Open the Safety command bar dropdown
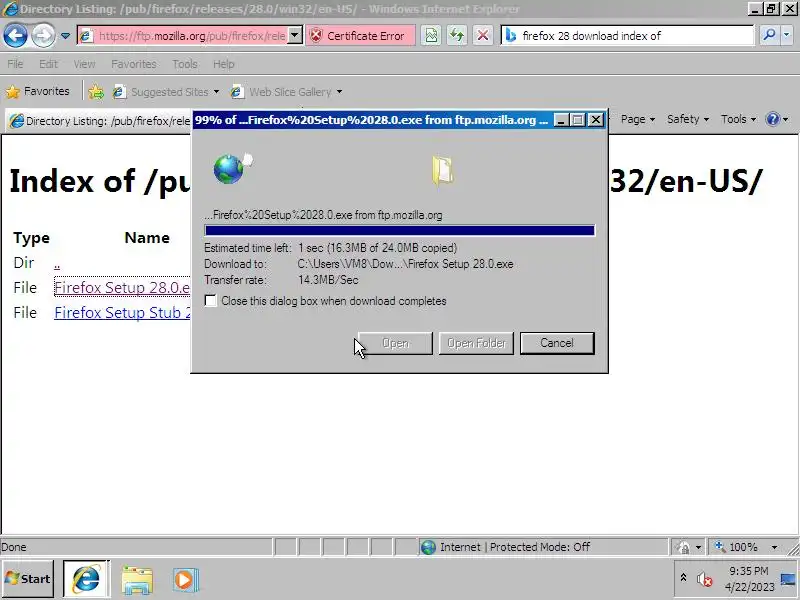This screenshot has height=600, width=800. pyautogui.click(x=688, y=119)
